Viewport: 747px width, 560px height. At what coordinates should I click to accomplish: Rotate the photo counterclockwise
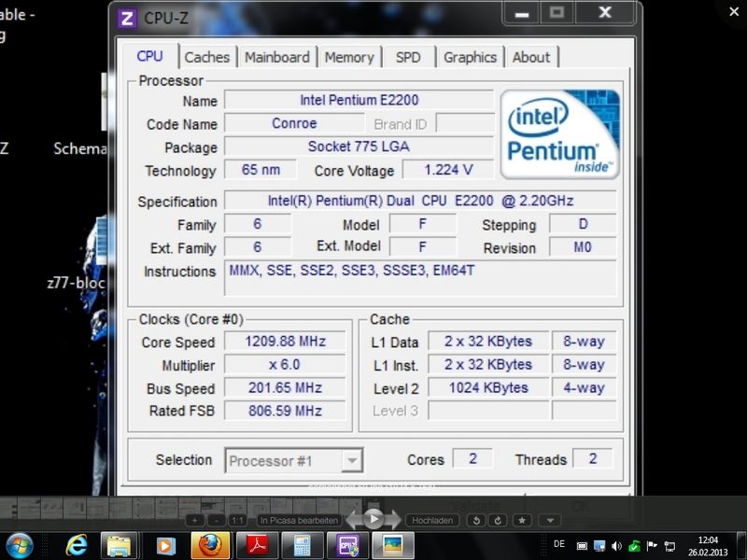pos(475,520)
